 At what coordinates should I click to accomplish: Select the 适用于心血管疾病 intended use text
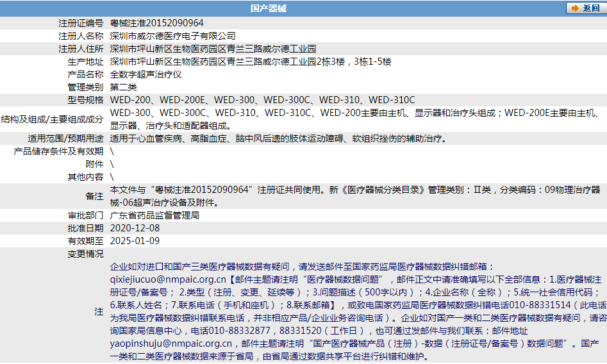(x=279, y=138)
